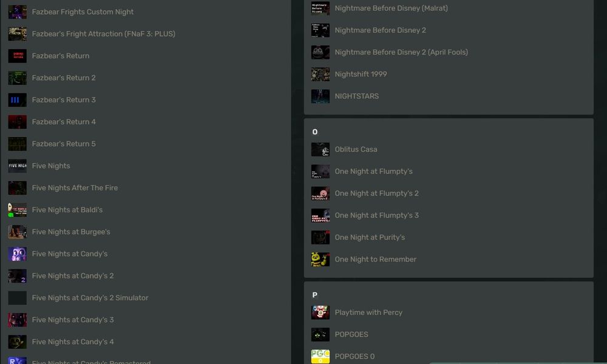Screen dimensions: 607x364
Task: Open the Five Nights at Candy's 4 link
Action: pyautogui.click(x=73, y=342)
